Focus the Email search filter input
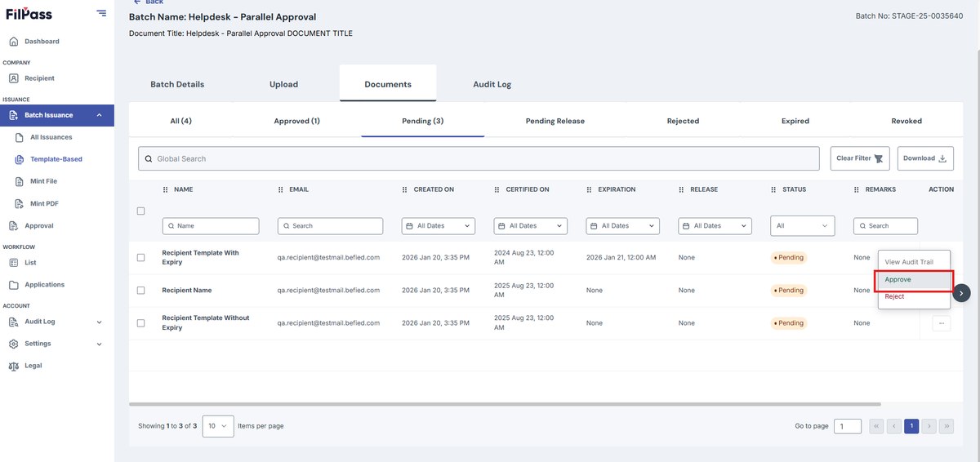This screenshot has height=462, width=980. [x=330, y=226]
